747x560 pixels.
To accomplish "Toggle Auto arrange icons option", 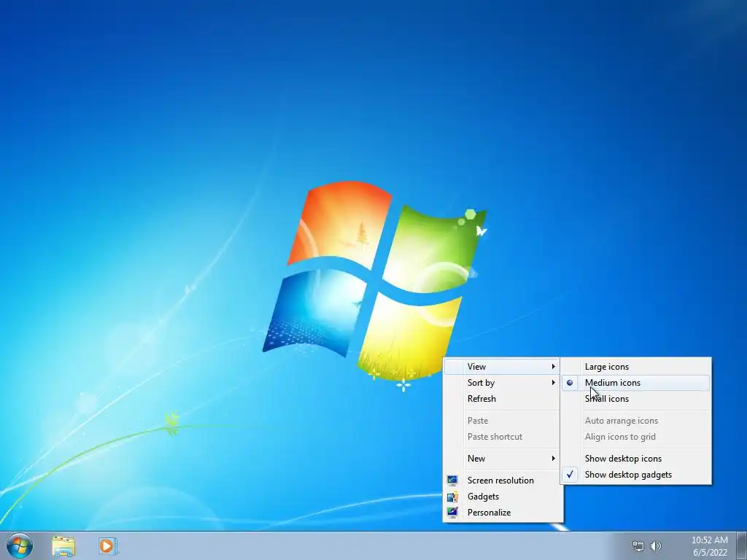I will (635, 421).
